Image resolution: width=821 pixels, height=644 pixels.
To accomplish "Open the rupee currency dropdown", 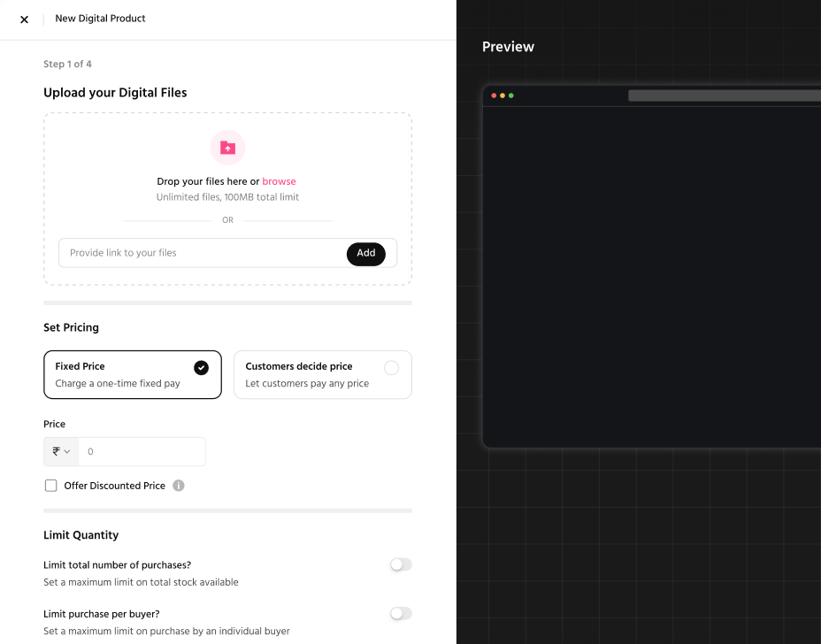I will 61,451.
